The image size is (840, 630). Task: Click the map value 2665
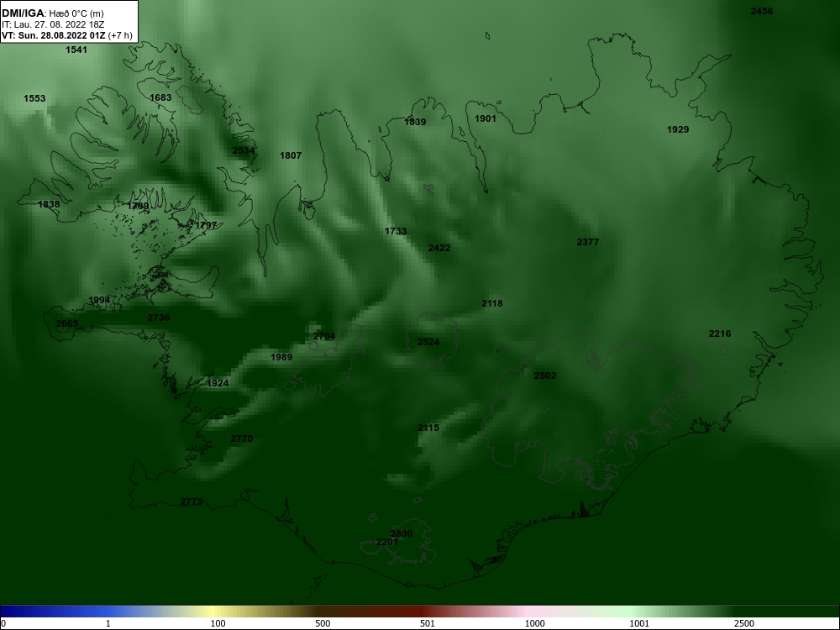coord(67,323)
